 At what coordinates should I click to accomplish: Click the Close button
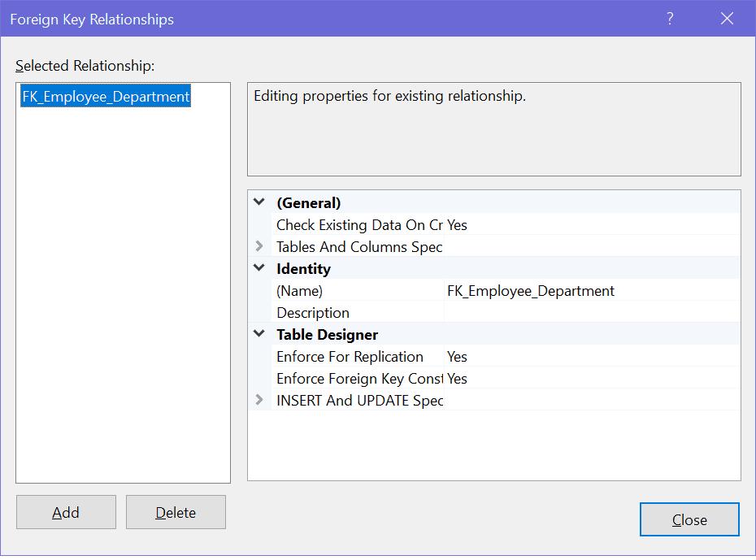point(689,519)
